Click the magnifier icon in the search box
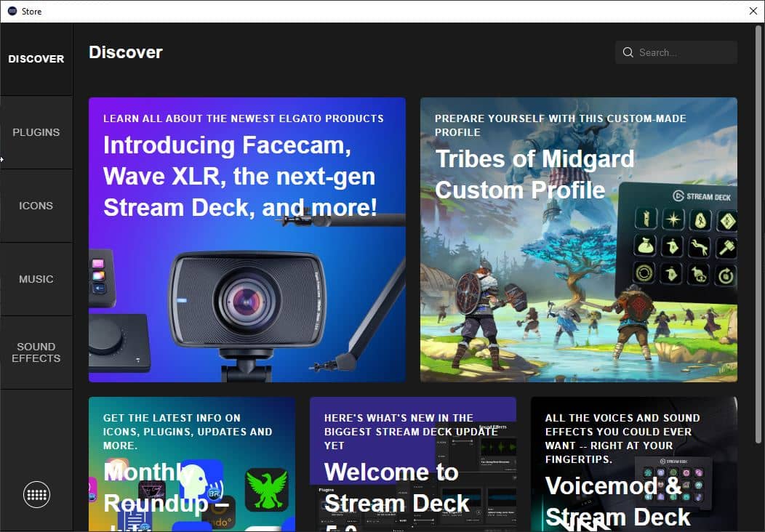765x532 pixels. [628, 52]
